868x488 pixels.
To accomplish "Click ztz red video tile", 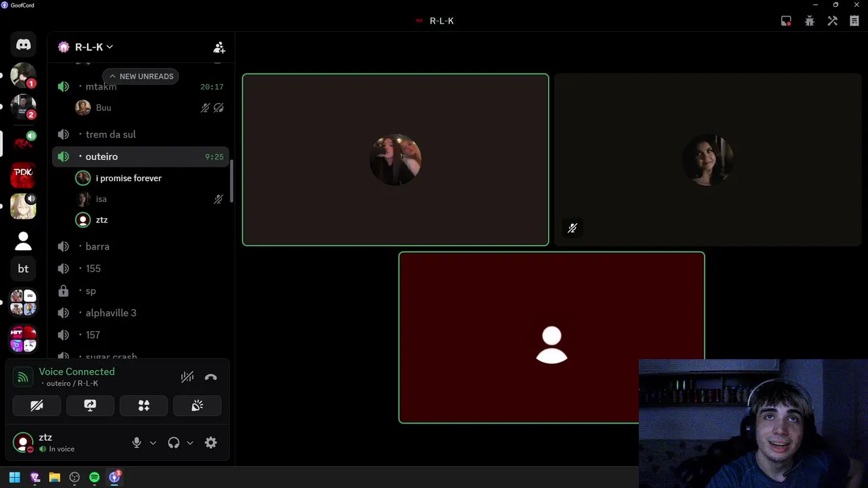I will tap(551, 338).
